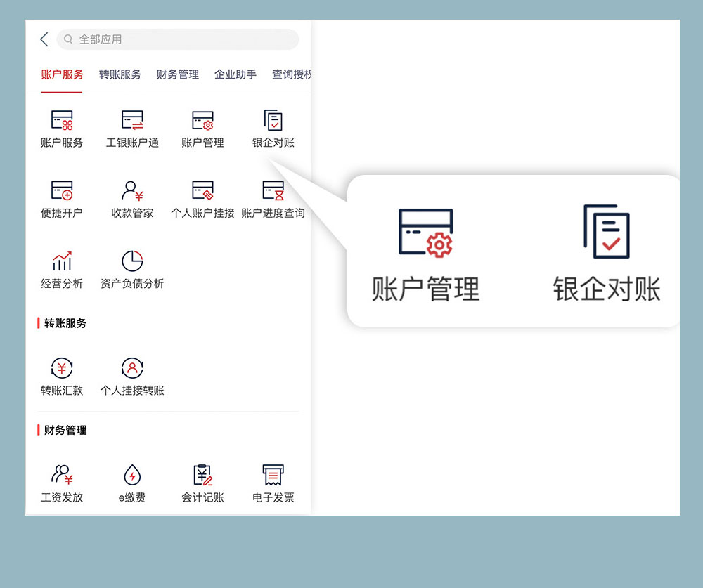Tap the 电子发票 invoice icon
This screenshot has height=588, width=703.
(273, 475)
